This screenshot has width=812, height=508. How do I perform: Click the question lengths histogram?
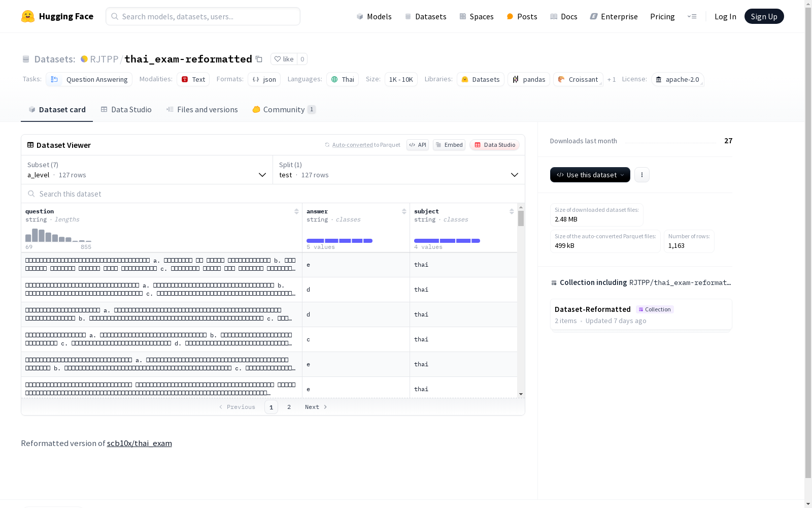pos(58,235)
